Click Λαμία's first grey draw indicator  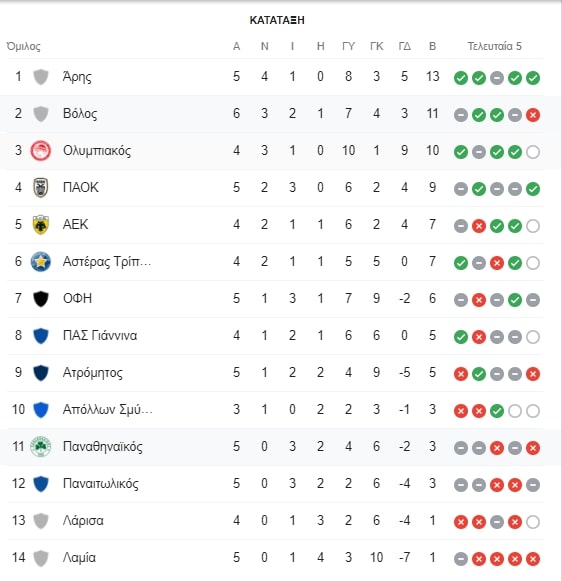(x=461, y=559)
